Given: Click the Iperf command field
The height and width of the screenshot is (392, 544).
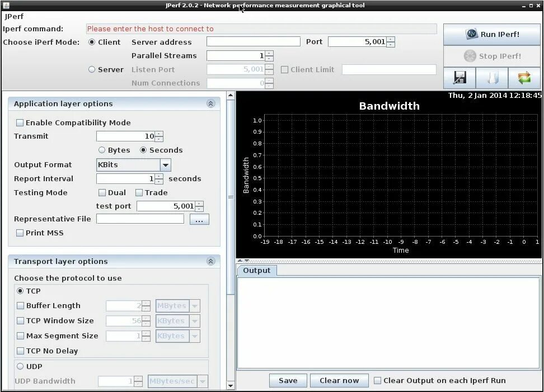Looking at the screenshot, I should (x=261, y=29).
